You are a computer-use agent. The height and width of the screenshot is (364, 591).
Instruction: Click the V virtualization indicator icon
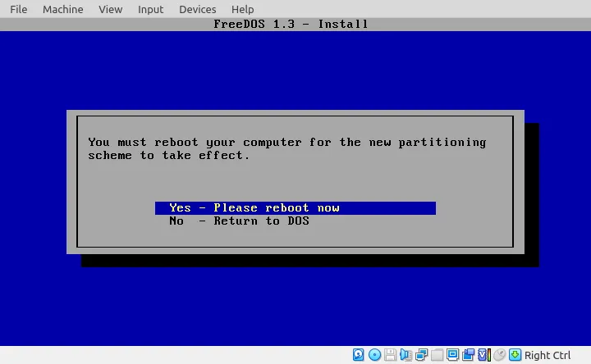(x=483, y=355)
